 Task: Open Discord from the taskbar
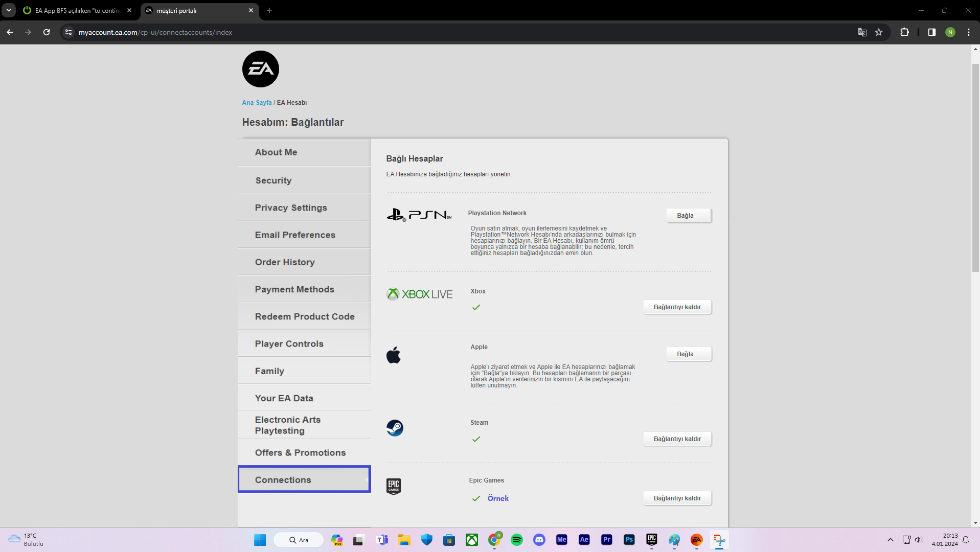(539, 540)
